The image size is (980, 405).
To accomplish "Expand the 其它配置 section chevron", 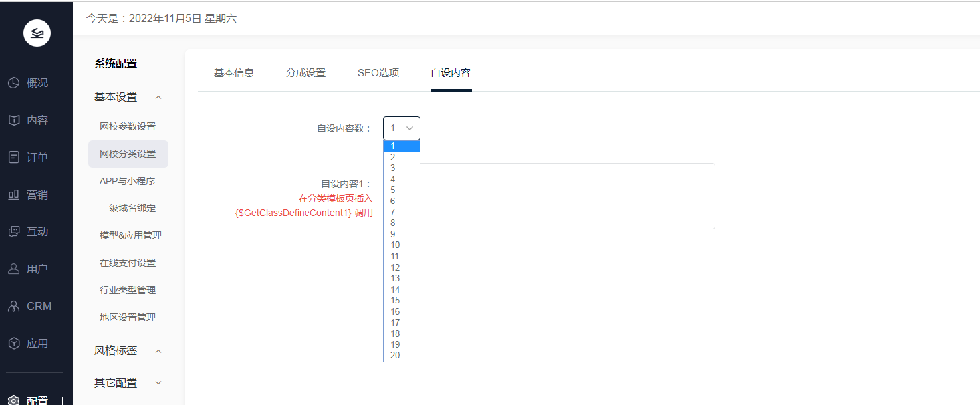I will coord(158,383).
